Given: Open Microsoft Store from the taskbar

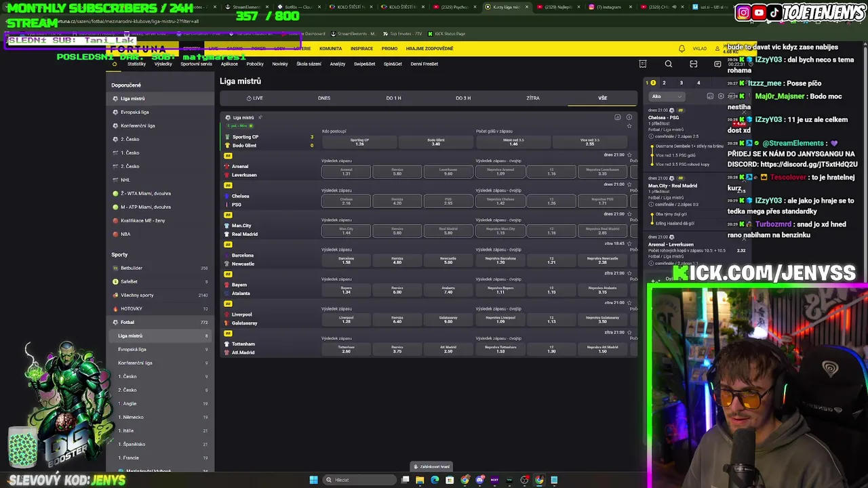Looking at the screenshot, I should tap(450, 480).
